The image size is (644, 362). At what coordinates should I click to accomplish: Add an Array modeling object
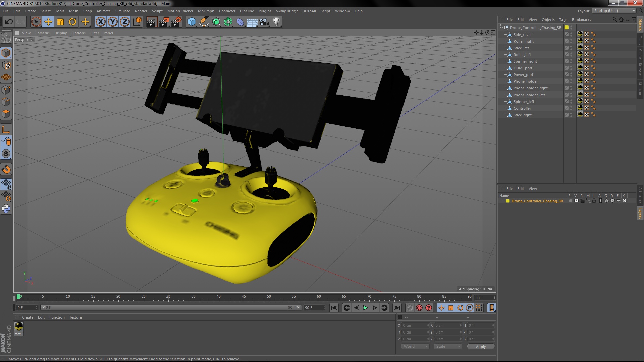click(x=228, y=22)
